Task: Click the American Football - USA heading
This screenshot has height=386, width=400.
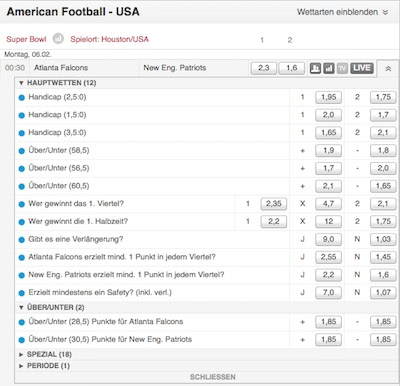Action: [73, 12]
